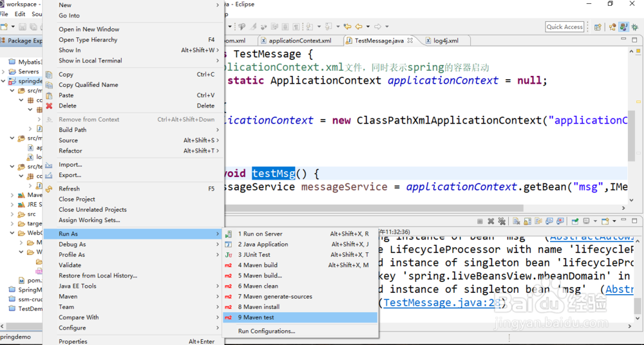
Task: Click Open Perspective icon near Quick Access
Action: click(598, 26)
